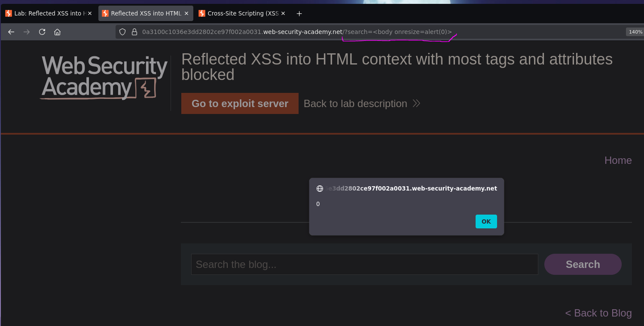This screenshot has height=326, width=644.
Task: Open the browser home page
Action: (x=57, y=32)
